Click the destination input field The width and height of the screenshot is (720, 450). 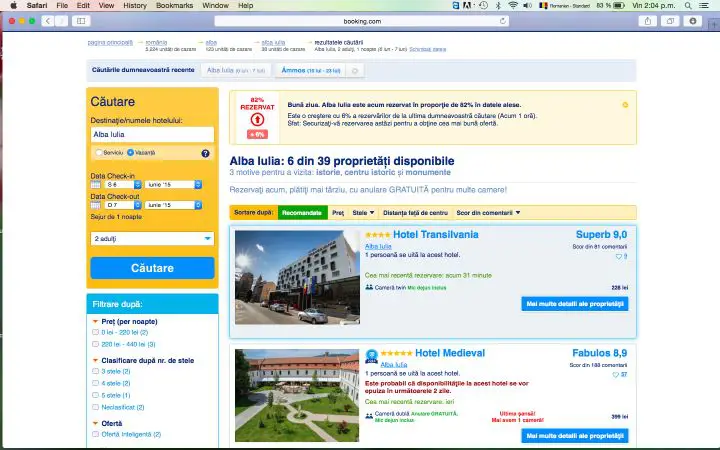coord(152,134)
